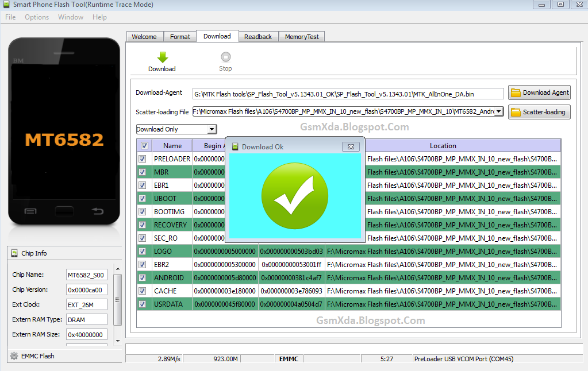
Task: Click the Stop icon
Action: coord(225,57)
